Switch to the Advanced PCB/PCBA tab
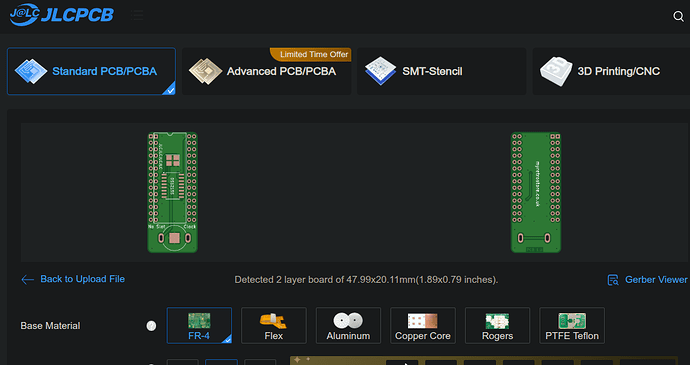The height and width of the screenshot is (365, 690). 267,71
